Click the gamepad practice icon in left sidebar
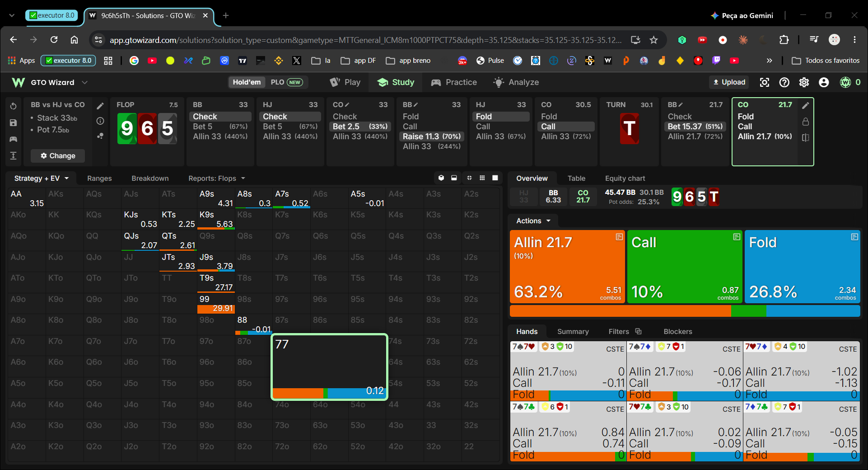The width and height of the screenshot is (868, 470). [x=14, y=139]
